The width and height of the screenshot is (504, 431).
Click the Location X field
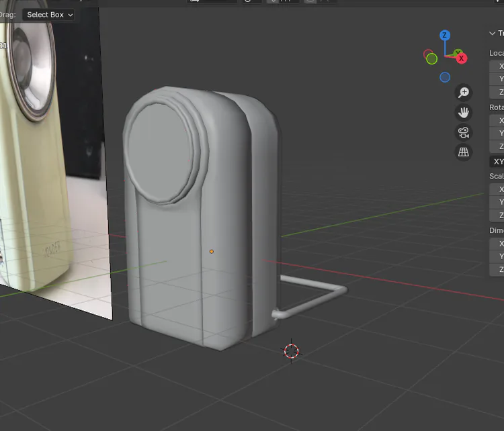[x=497, y=66]
